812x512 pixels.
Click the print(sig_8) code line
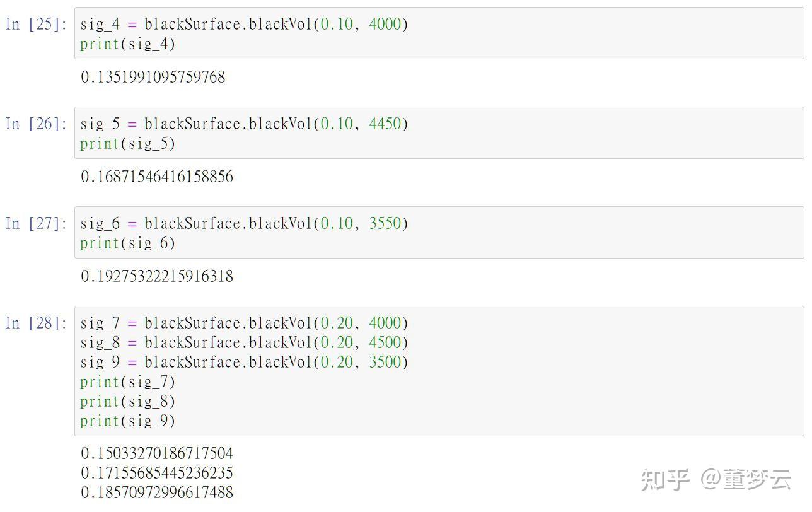tap(128, 402)
